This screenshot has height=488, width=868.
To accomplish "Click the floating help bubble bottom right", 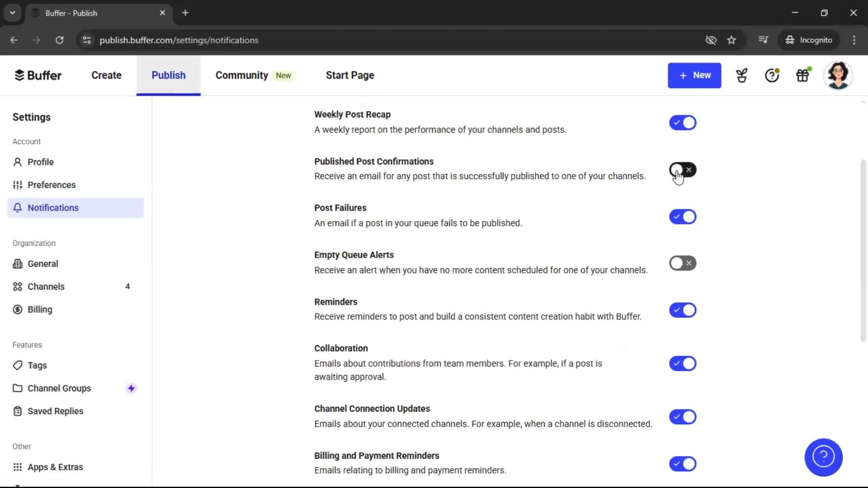I will 823,457.
